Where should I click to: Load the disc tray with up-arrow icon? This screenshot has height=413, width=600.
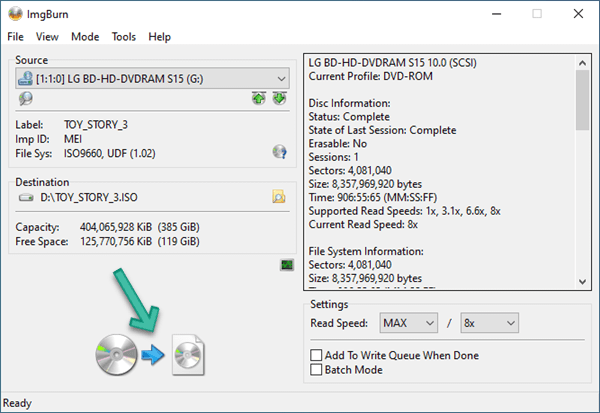point(259,98)
